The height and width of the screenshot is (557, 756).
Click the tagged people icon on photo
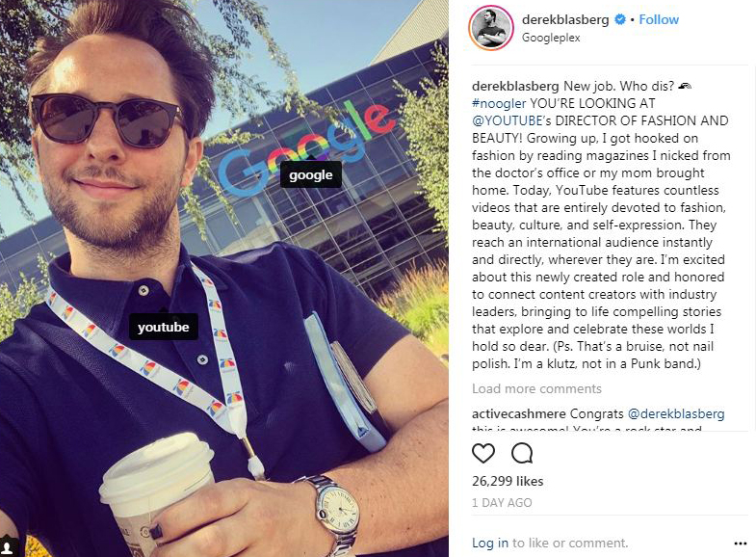[9, 547]
